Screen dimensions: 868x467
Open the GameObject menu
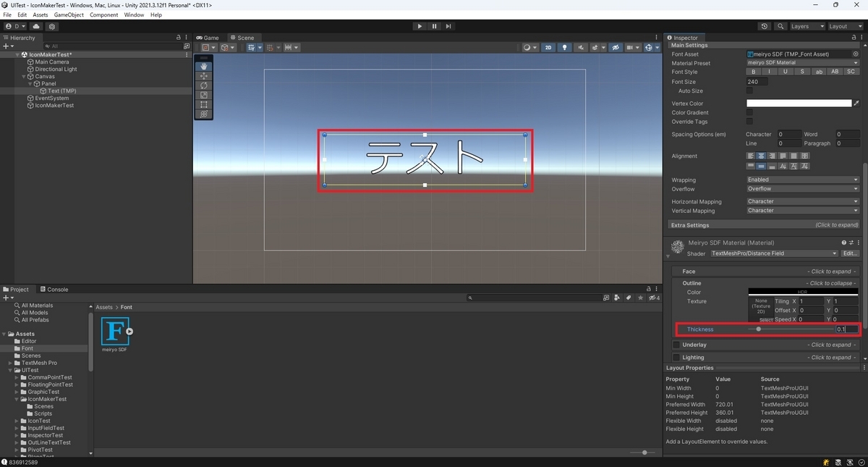coord(68,14)
